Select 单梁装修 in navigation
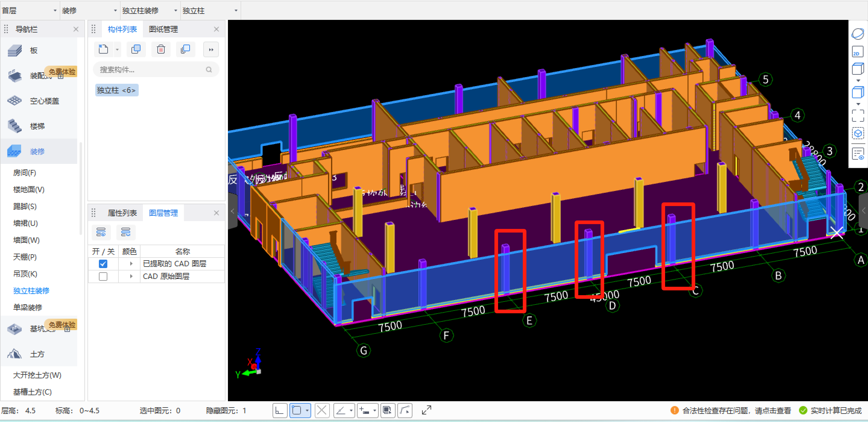This screenshot has width=868, height=422. click(27, 307)
